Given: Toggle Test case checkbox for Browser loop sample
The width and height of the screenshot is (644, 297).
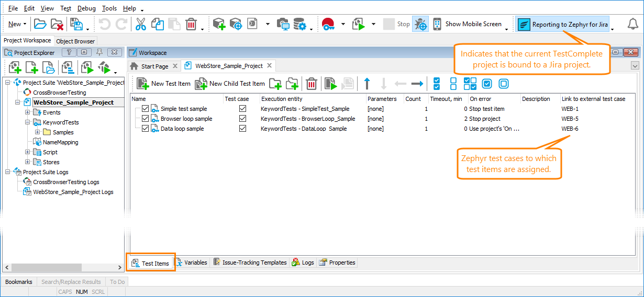Looking at the screenshot, I should (242, 119).
